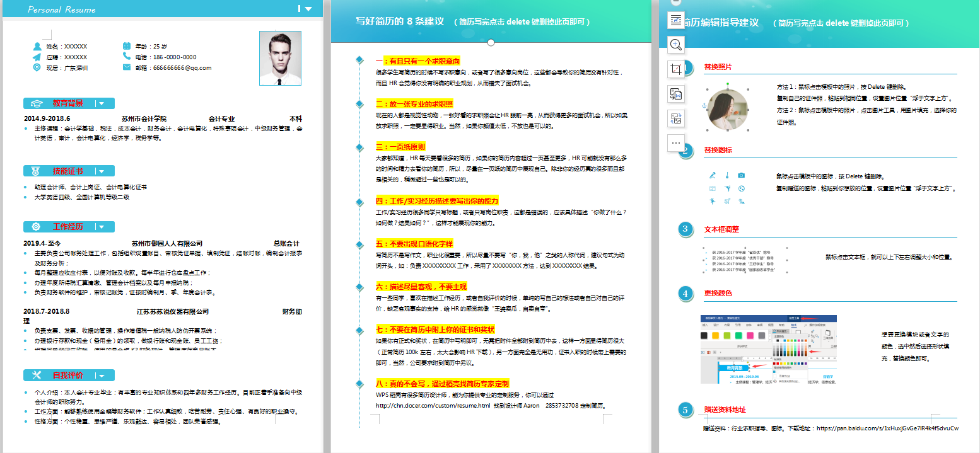The height and width of the screenshot is (453, 980).
Task: Click the company name 苏州市御园人人有限公司
Action: click(x=167, y=243)
